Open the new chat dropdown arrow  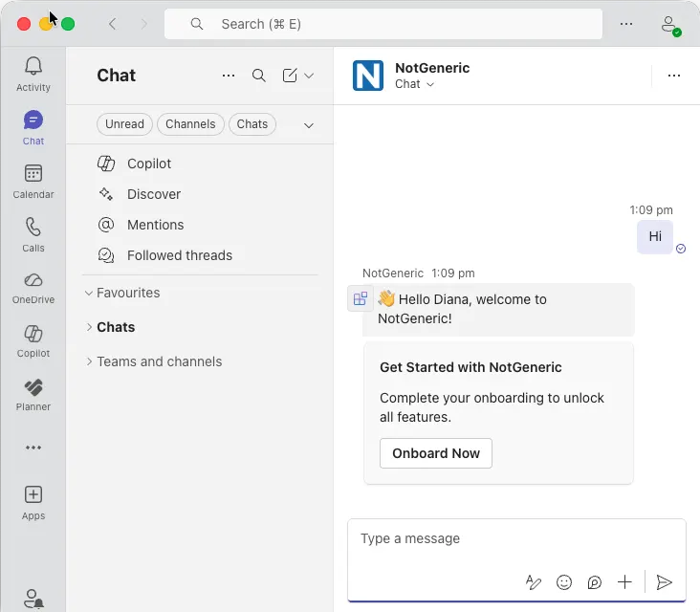pyautogui.click(x=309, y=76)
